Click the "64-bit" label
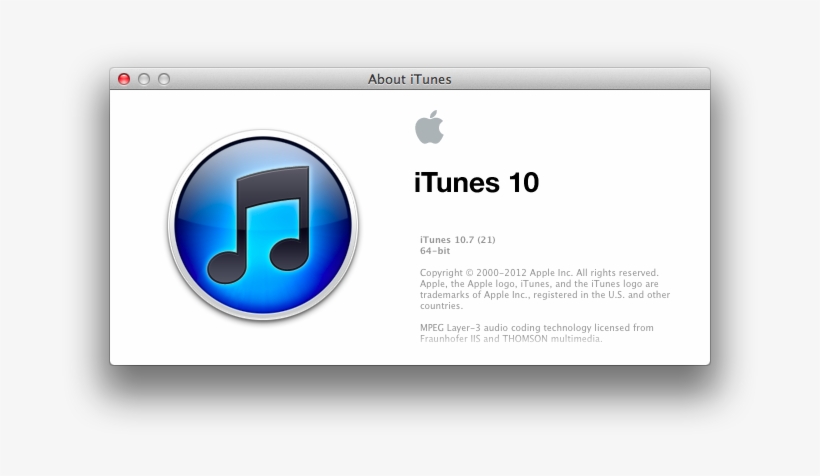The width and height of the screenshot is (820, 476). click(x=435, y=251)
